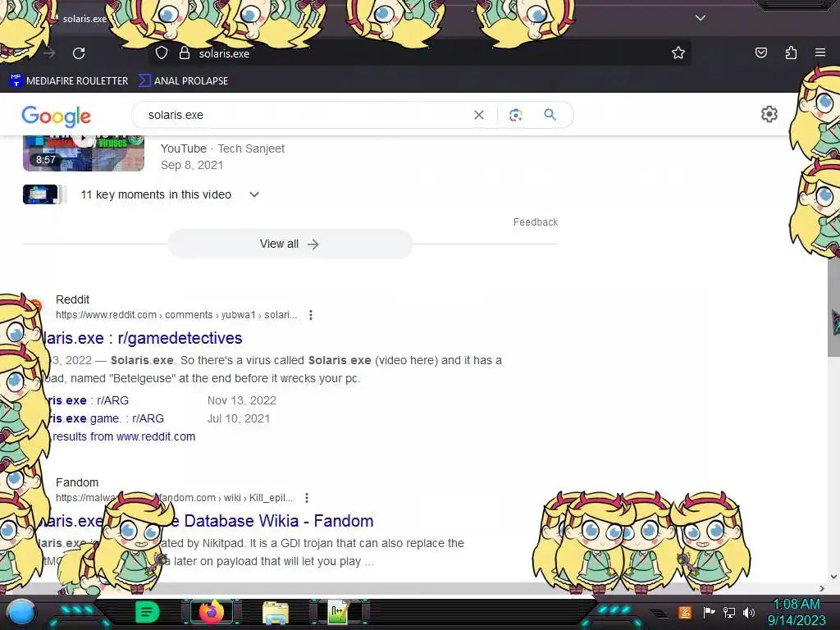The width and height of the screenshot is (840, 630).
Task: Search by image with the Lens icon
Action: [515, 115]
